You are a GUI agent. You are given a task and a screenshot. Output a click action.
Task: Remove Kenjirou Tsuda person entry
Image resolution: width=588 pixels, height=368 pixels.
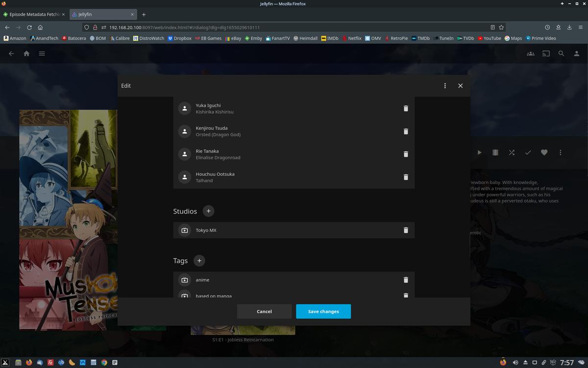click(406, 131)
